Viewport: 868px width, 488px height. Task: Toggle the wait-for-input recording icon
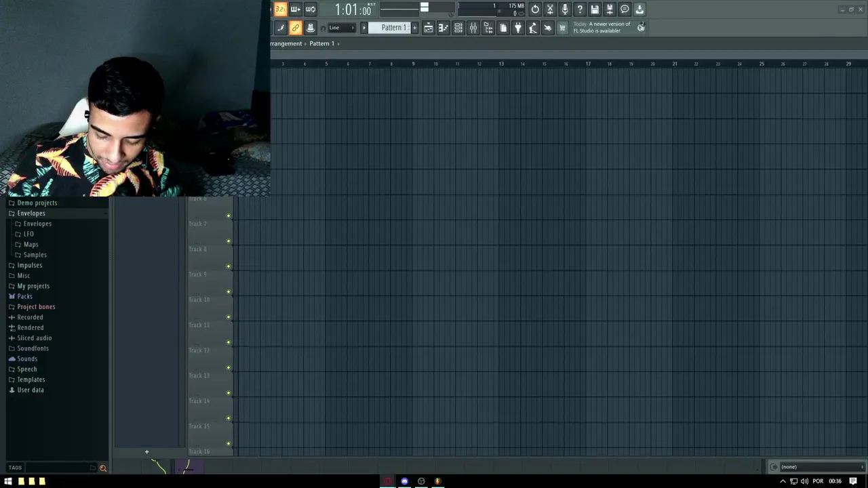pos(295,9)
